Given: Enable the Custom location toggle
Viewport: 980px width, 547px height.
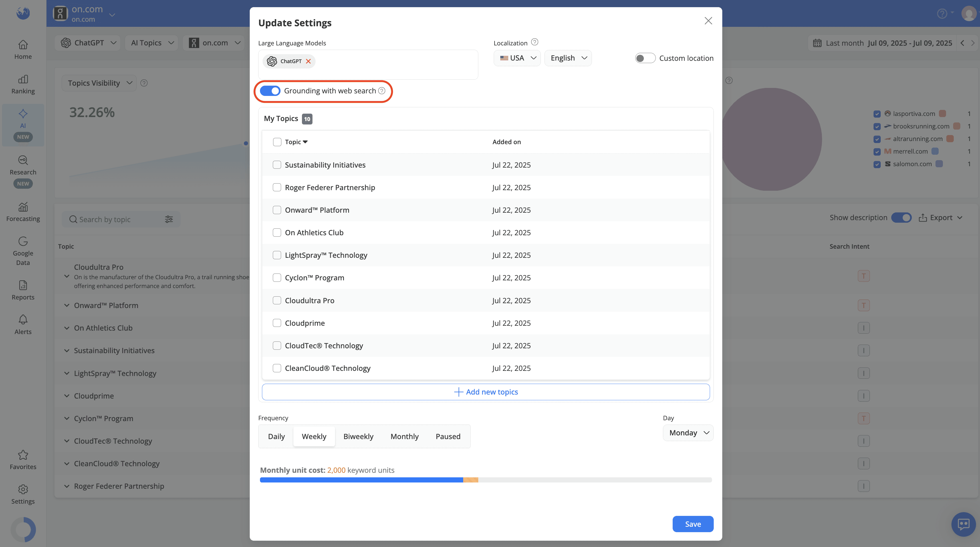Looking at the screenshot, I should pyautogui.click(x=645, y=58).
